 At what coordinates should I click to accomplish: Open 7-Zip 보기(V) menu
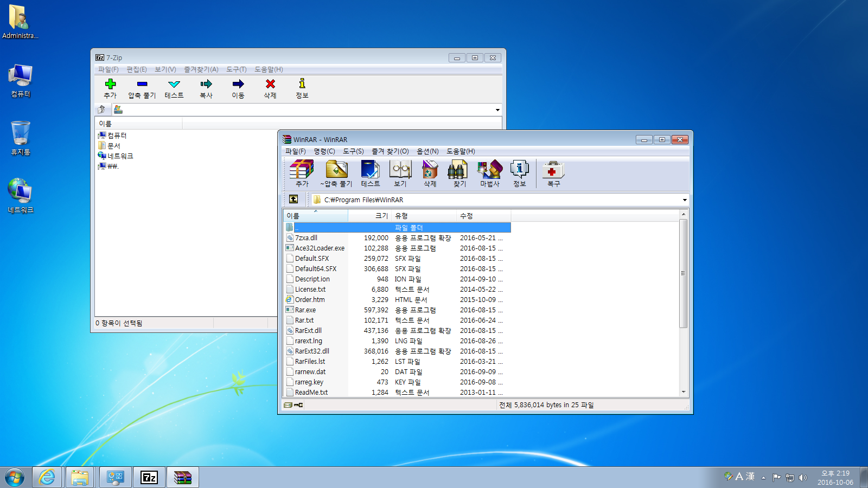coord(165,69)
